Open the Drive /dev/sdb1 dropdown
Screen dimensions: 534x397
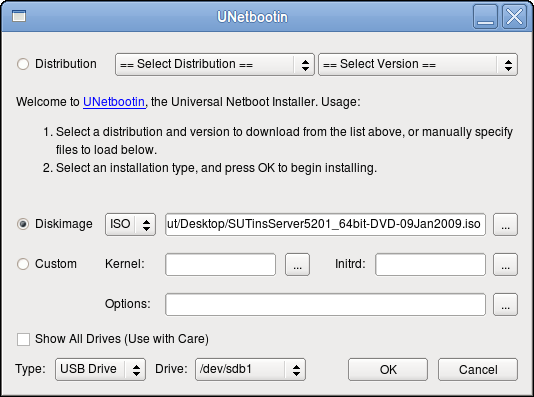250,369
